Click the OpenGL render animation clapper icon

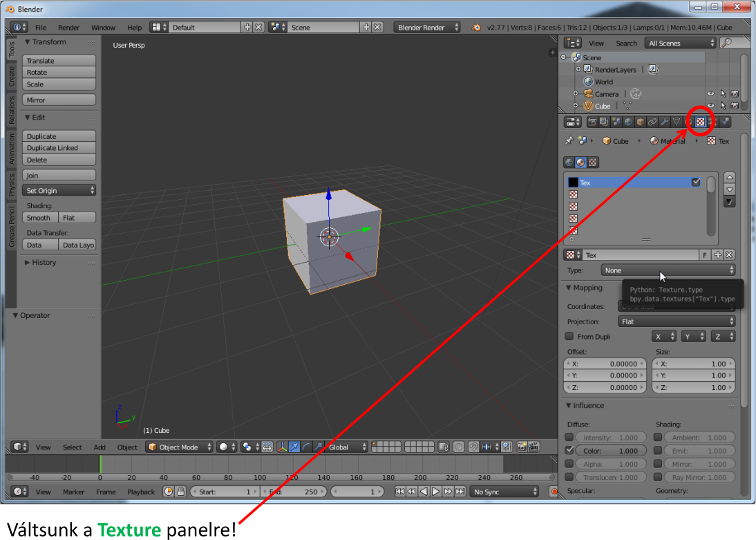(533, 447)
